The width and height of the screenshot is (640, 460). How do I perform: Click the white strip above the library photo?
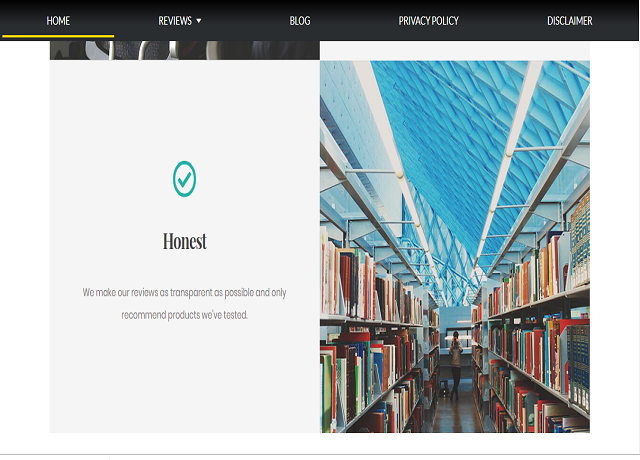point(455,50)
